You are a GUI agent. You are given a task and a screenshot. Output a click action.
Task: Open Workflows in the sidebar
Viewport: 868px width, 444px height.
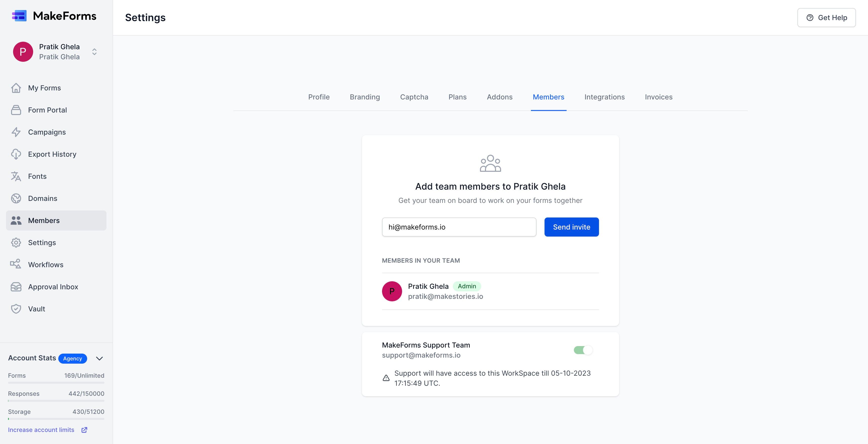[56, 265]
